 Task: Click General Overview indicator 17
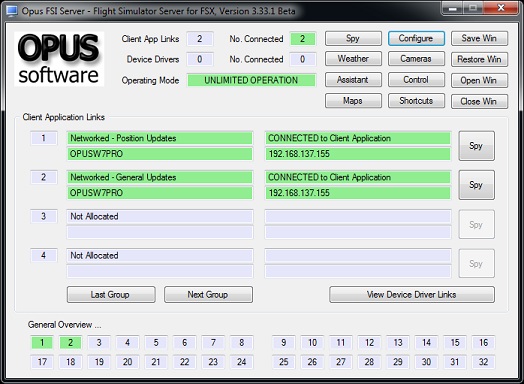[x=42, y=362]
